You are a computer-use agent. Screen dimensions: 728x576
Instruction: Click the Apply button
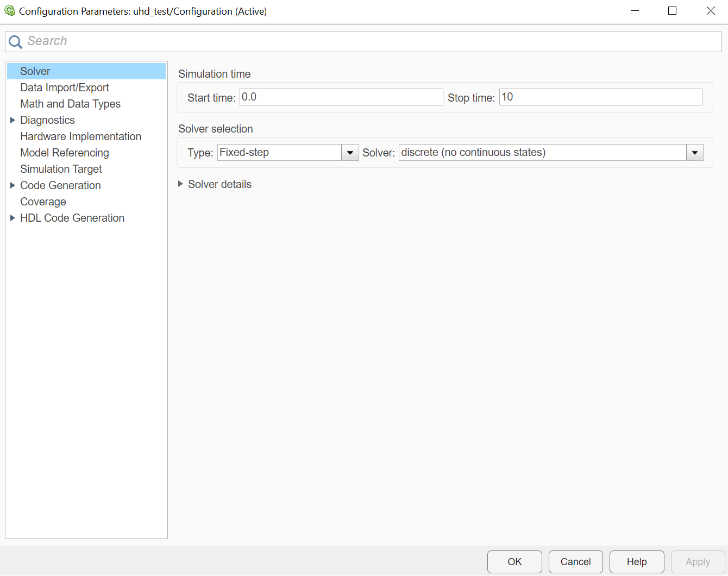[x=698, y=562]
